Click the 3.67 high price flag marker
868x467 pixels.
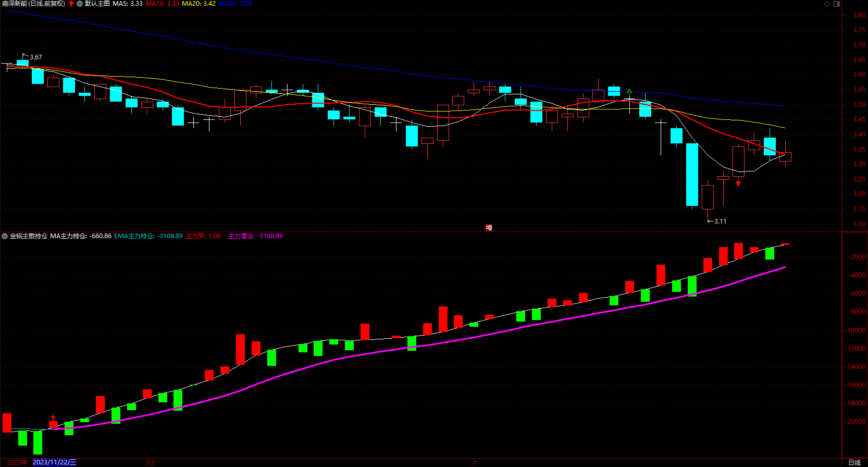coord(32,57)
